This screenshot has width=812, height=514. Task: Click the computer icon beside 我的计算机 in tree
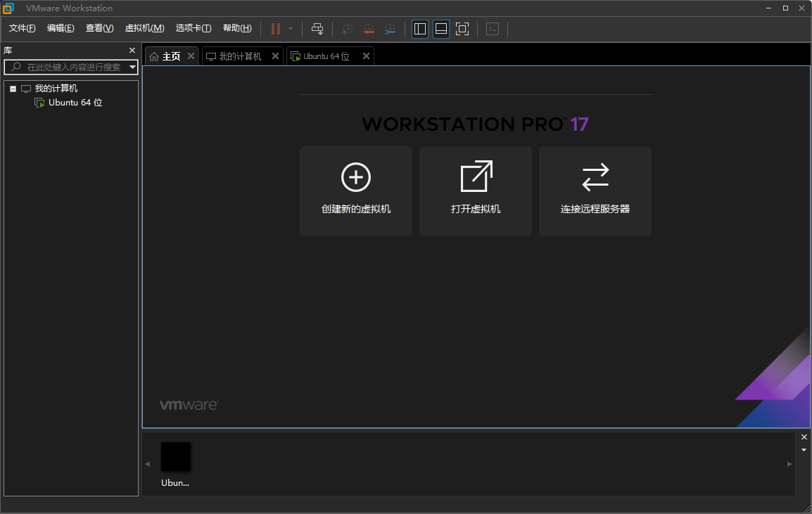tap(26, 89)
